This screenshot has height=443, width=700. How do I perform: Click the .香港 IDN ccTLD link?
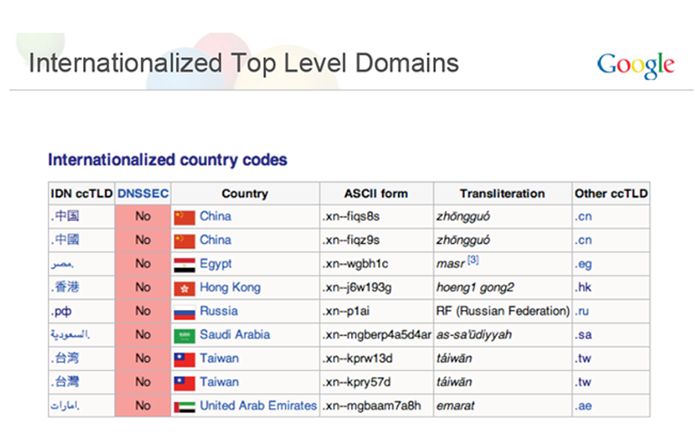[x=65, y=288]
